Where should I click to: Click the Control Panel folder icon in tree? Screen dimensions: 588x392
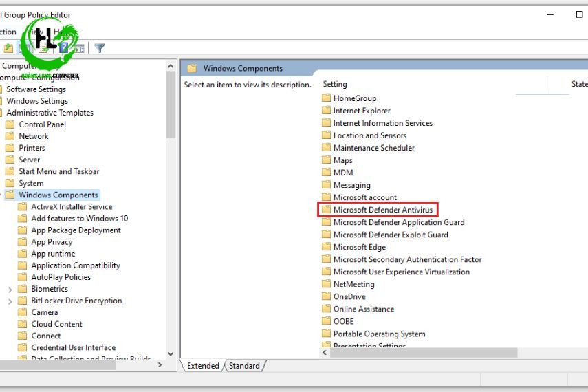(10, 124)
